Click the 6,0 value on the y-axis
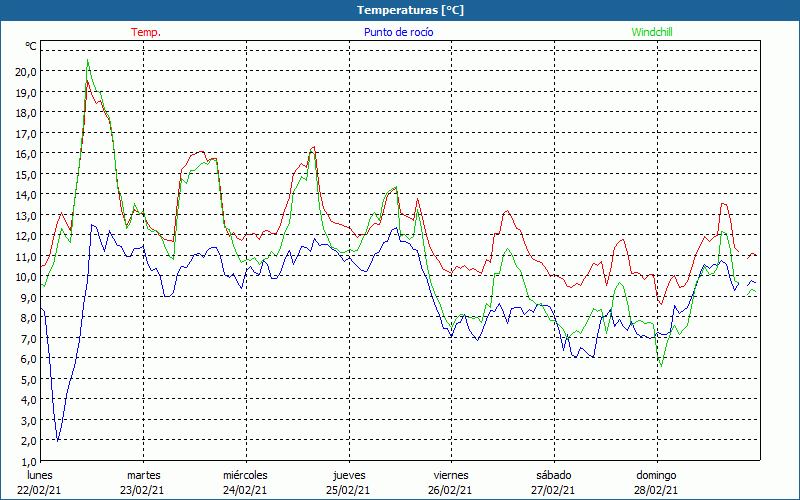Image resolution: width=800 pixels, height=500 pixels. (x=28, y=359)
